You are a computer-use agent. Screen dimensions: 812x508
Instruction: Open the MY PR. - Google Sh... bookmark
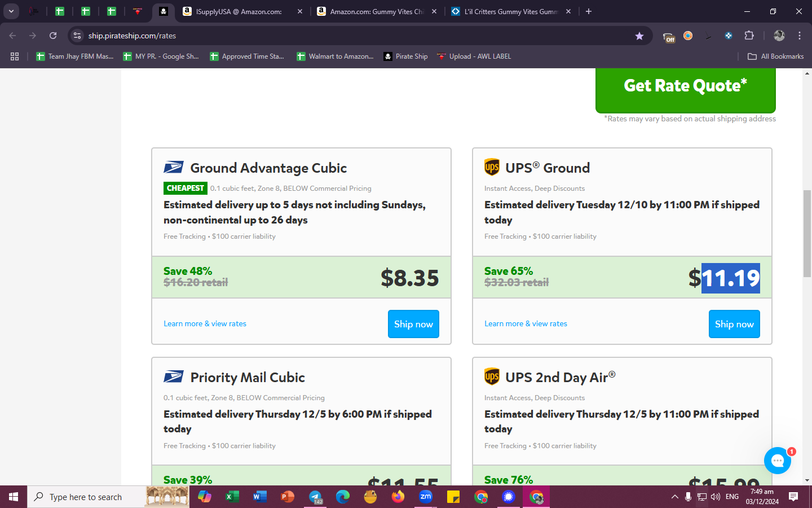(161, 56)
